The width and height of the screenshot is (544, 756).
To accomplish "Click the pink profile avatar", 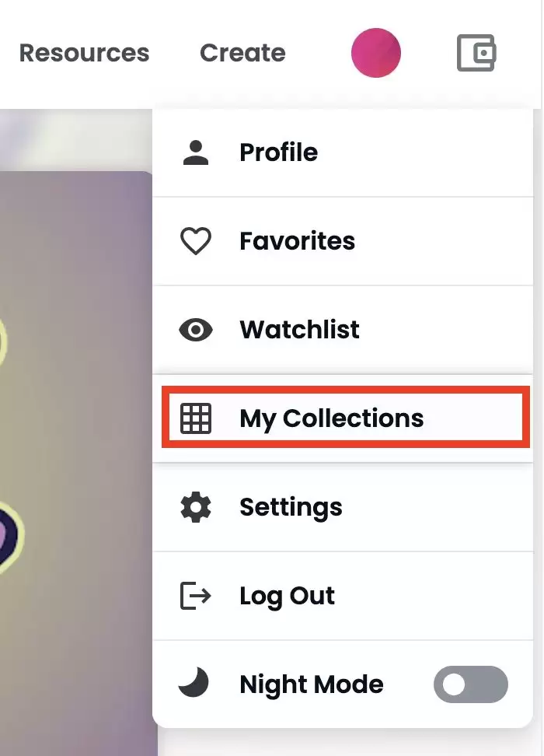I will (x=376, y=53).
